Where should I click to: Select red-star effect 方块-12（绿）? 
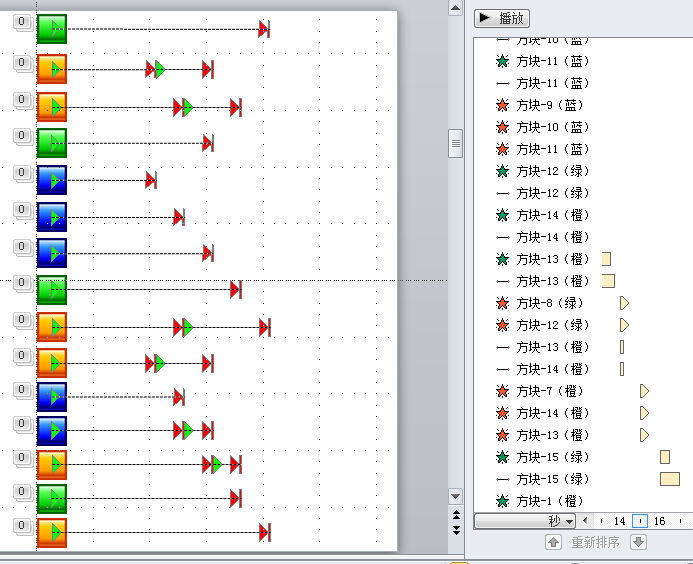tap(543, 325)
